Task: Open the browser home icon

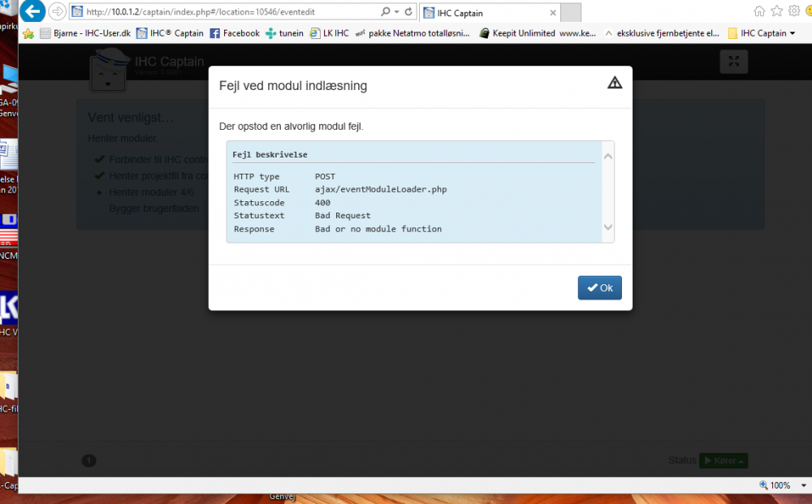Action: pyautogui.click(x=760, y=11)
